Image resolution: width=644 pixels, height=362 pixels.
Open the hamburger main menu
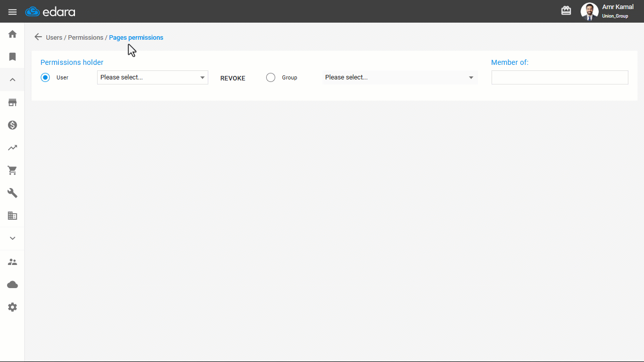pos(13,12)
